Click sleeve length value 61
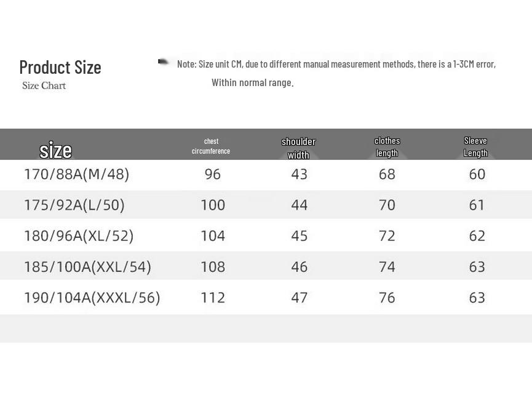This screenshot has width=532, height=399. [x=477, y=205]
